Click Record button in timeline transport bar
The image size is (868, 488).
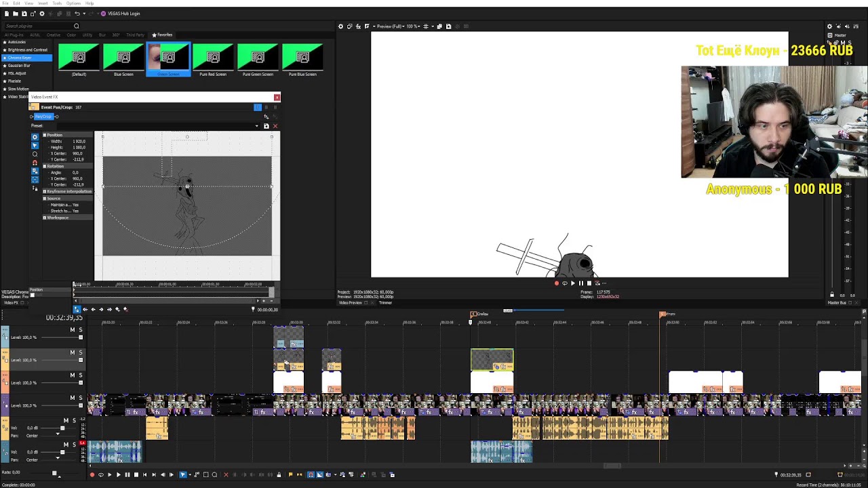92,474
